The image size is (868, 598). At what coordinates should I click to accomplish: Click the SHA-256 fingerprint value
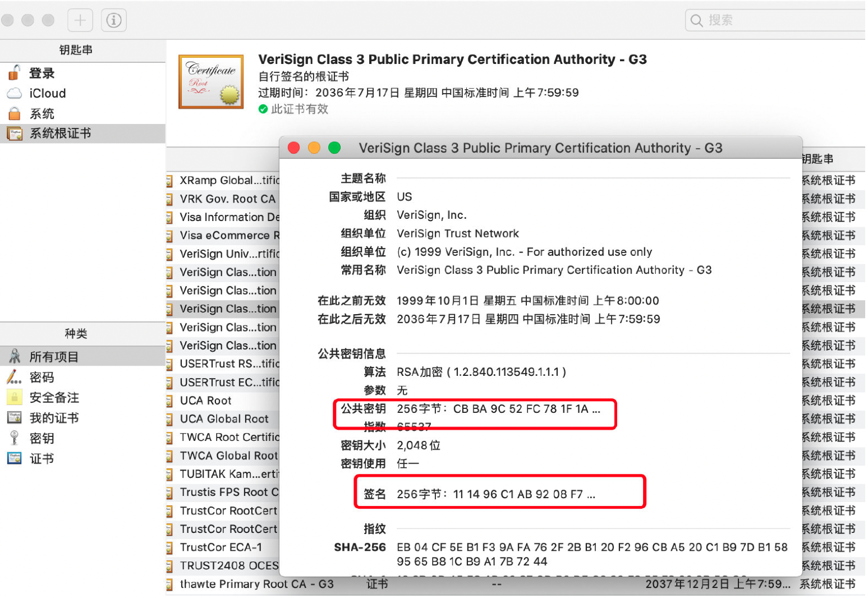click(592, 554)
